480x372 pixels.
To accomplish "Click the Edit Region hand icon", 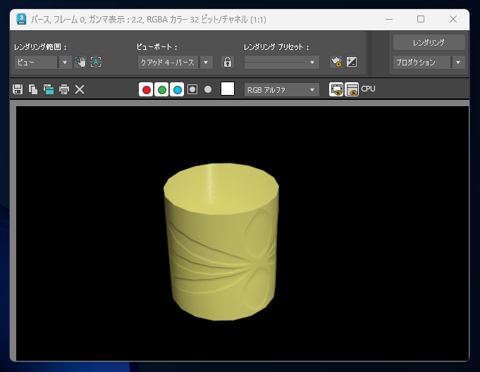I will point(80,62).
